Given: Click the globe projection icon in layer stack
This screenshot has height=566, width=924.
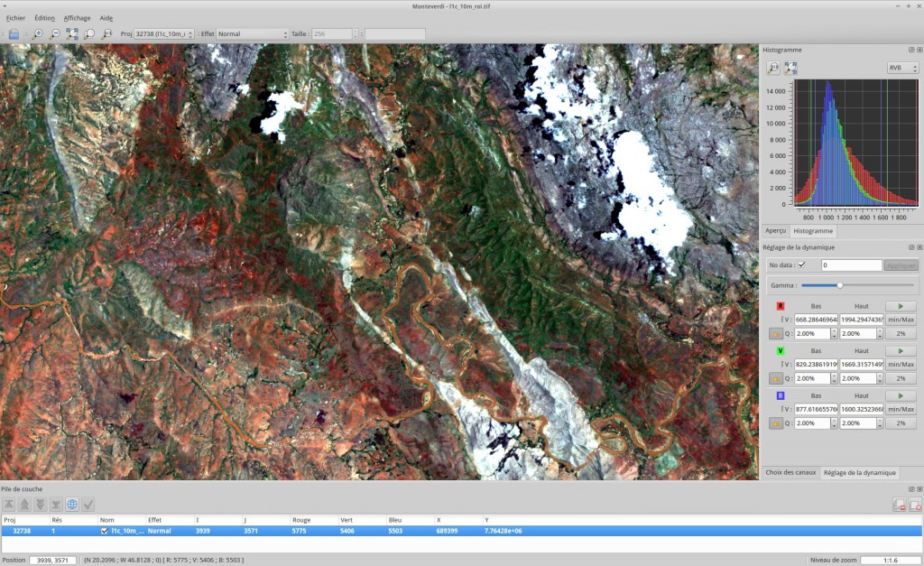Looking at the screenshot, I should coord(72,504).
